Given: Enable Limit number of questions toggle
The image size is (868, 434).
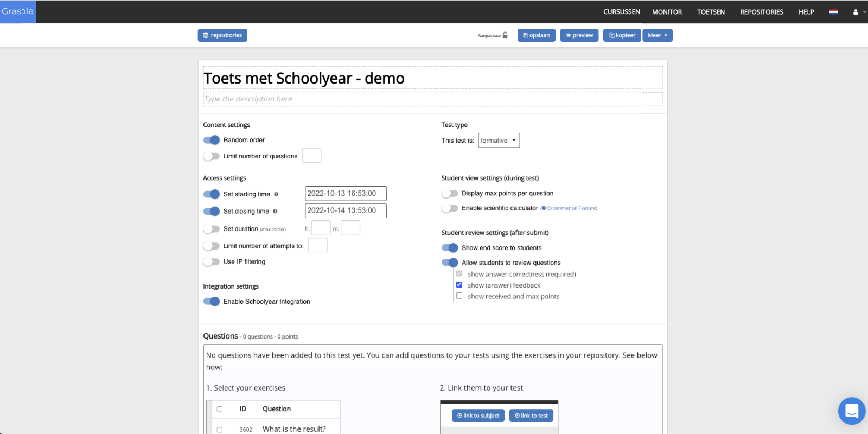Looking at the screenshot, I should tap(212, 156).
